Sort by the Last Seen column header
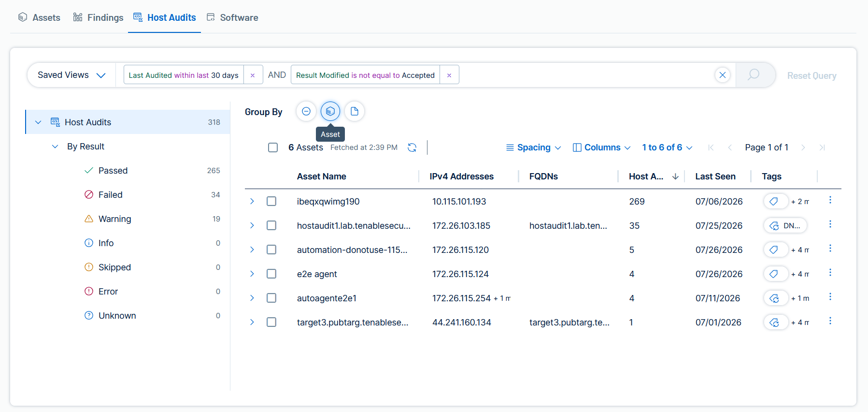The height and width of the screenshot is (412, 868). 715,177
